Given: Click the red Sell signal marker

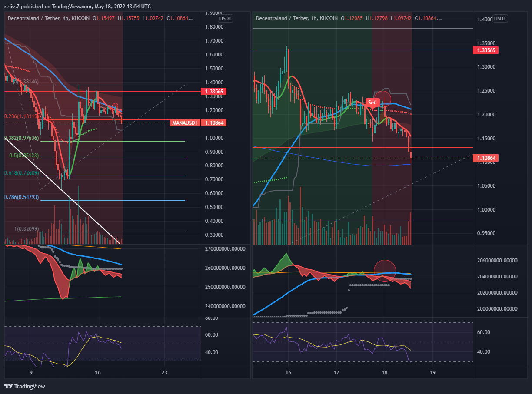Looking at the screenshot, I should (372, 103).
